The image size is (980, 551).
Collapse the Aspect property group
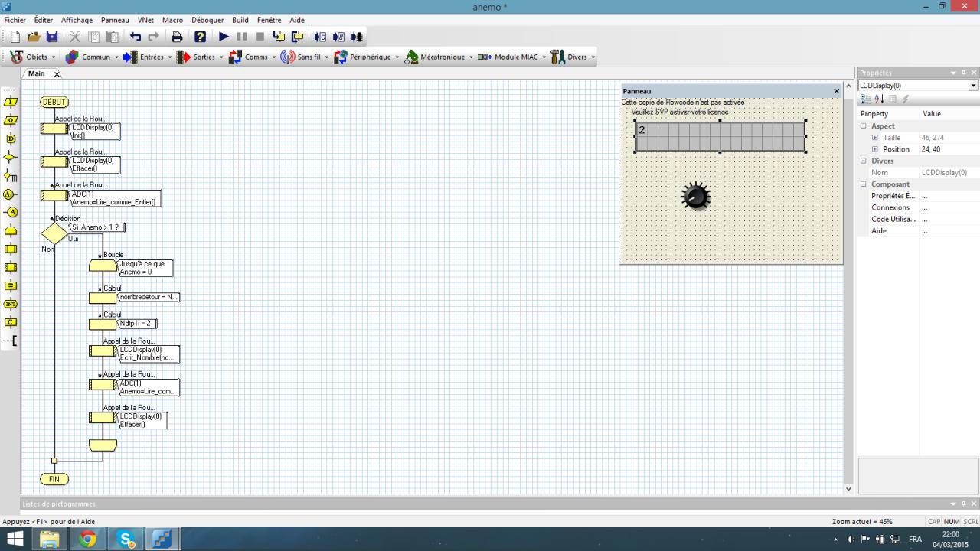(x=864, y=126)
